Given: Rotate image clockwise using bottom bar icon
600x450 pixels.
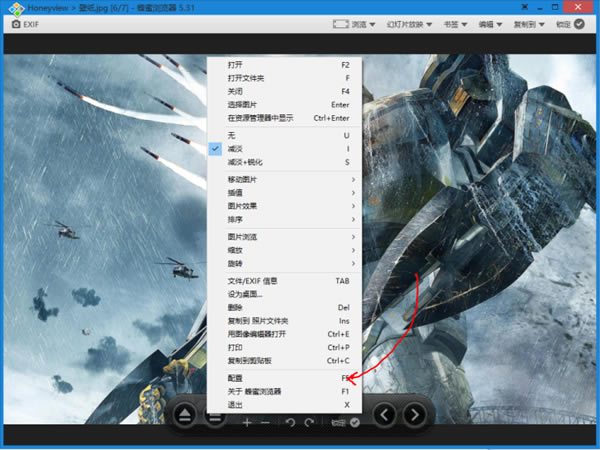Looking at the screenshot, I should [309, 422].
